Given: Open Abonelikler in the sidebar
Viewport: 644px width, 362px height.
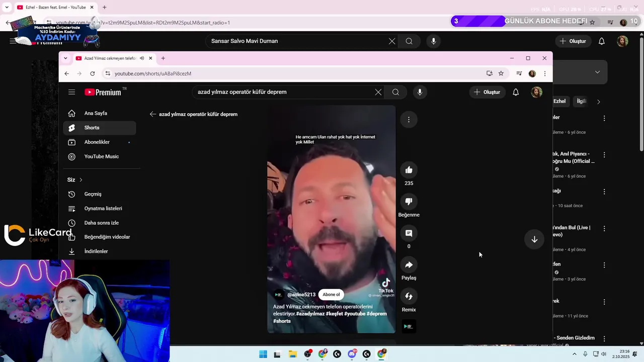Looking at the screenshot, I should click(x=100, y=142).
